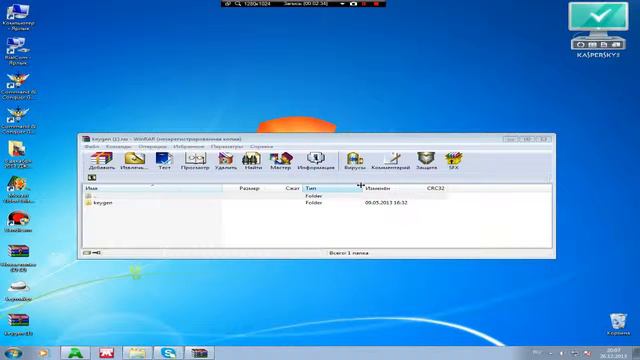Open the Найти (Find) binoculars tool
The image size is (640, 360).
253,161
